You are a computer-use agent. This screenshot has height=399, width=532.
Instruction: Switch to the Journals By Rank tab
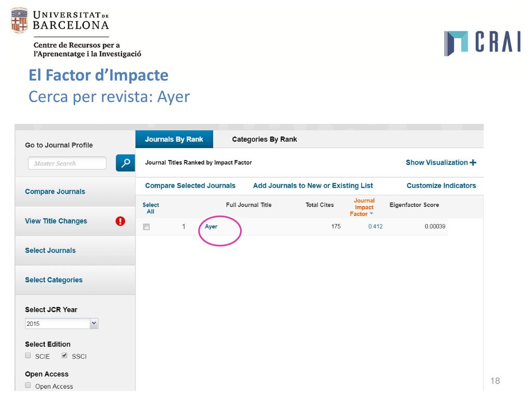[174, 139]
